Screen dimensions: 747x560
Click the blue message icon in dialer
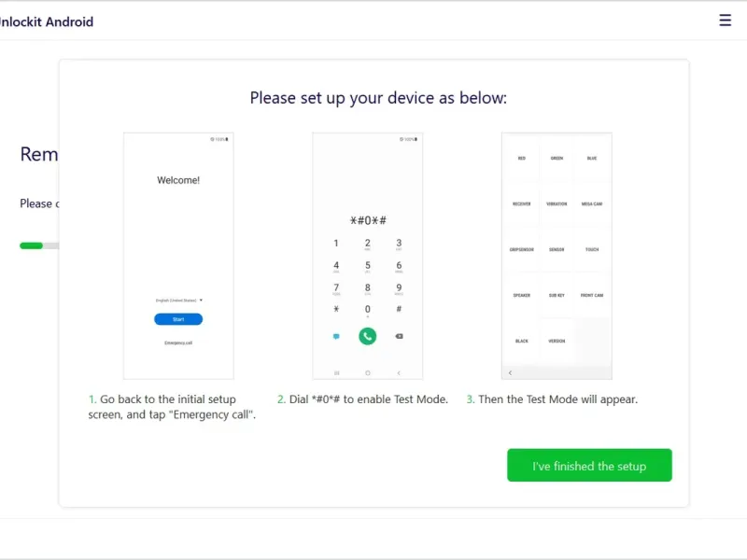[x=336, y=336]
